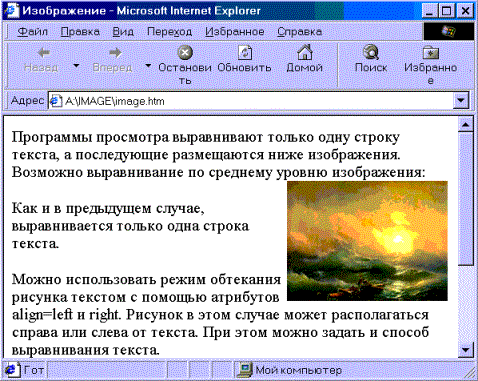Click the Windows logo throbber icon
Viewport: 478px width, 381px height.
(x=449, y=32)
